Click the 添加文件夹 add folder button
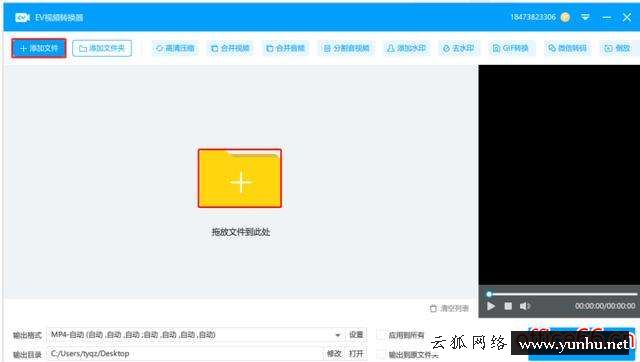This screenshot has height=362, width=640. (102, 48)
